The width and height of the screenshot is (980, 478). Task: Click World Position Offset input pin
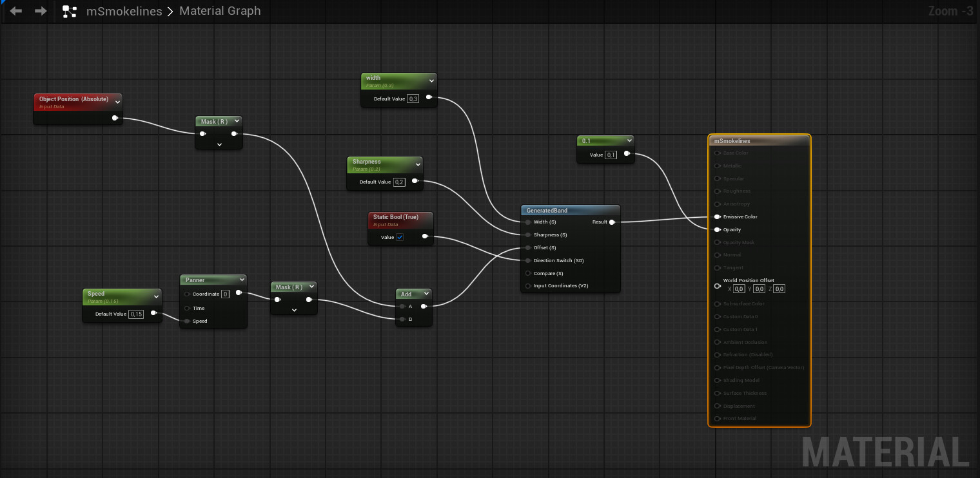tap(718, 285)
